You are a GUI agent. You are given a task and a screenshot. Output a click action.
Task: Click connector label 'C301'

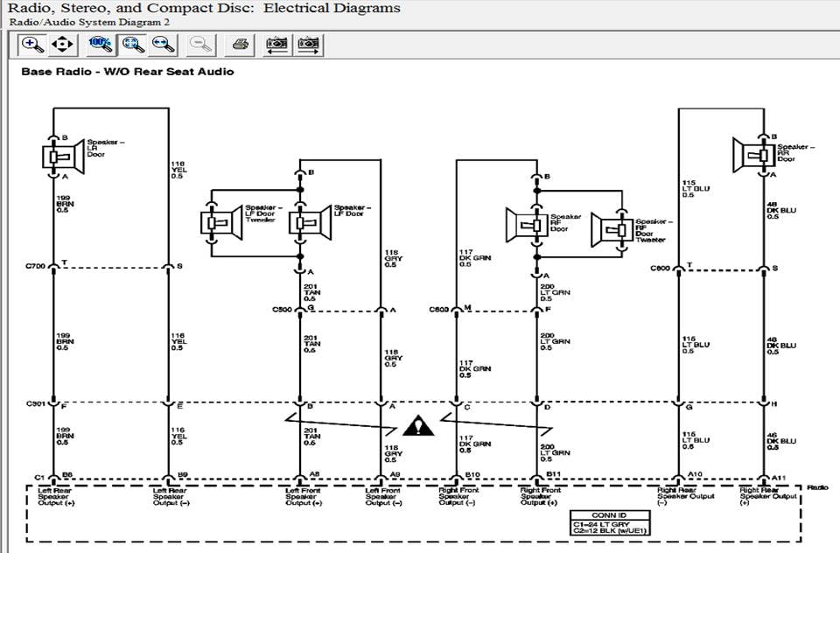(35, 403)
